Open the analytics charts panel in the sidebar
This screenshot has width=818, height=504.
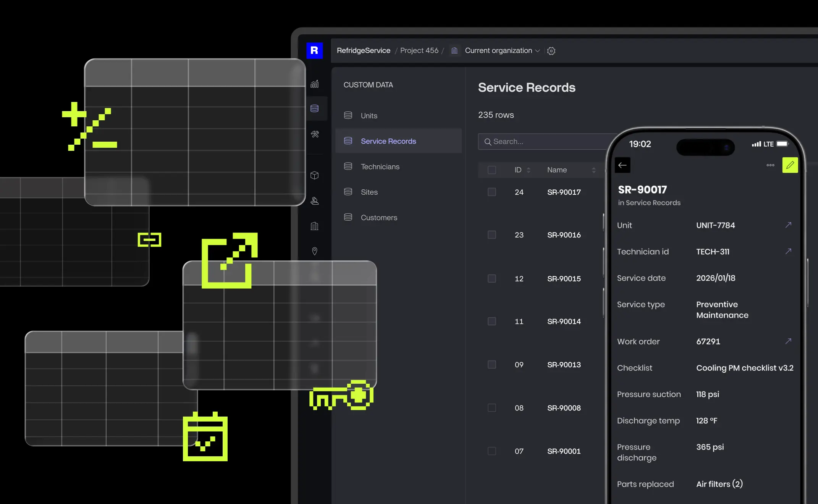[x=315, y=84]
